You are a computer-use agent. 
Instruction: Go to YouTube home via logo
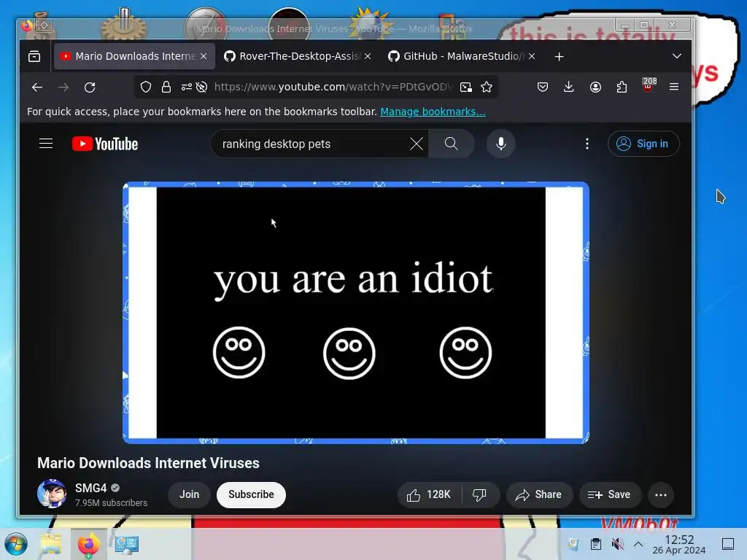pos(105,144)
